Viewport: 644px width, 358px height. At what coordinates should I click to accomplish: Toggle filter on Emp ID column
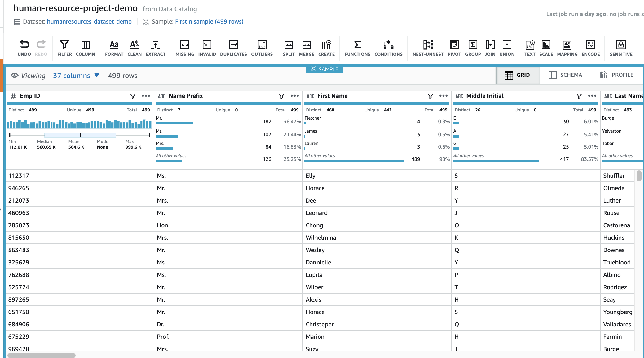133,96
